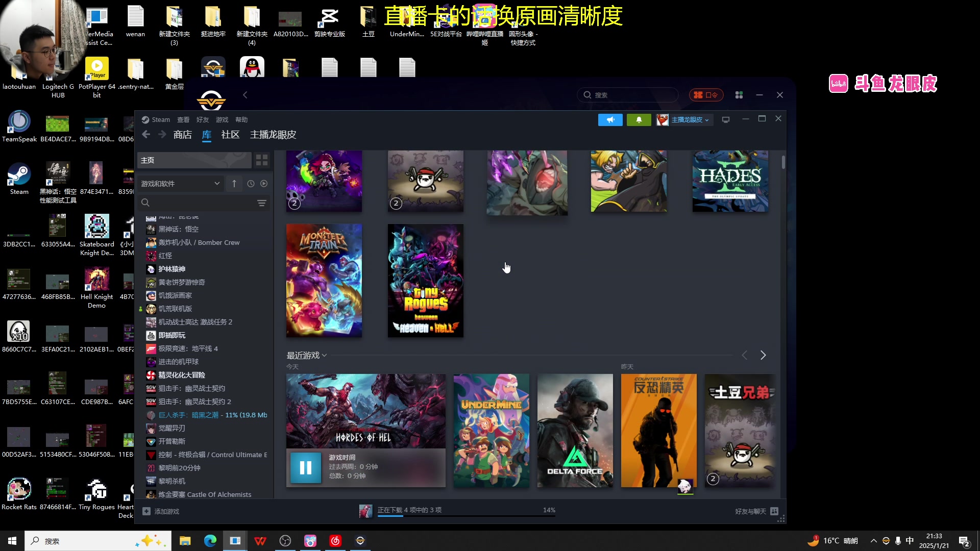Collapse 最近游戏 section chevron
980x551 pixels.
[x=324, y=356]
